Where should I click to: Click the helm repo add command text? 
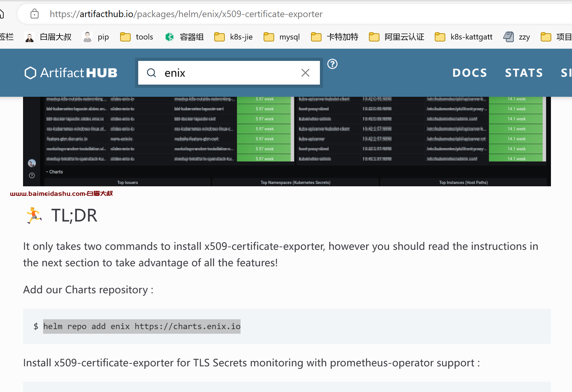pyautogui.click(x=142, y=327)
